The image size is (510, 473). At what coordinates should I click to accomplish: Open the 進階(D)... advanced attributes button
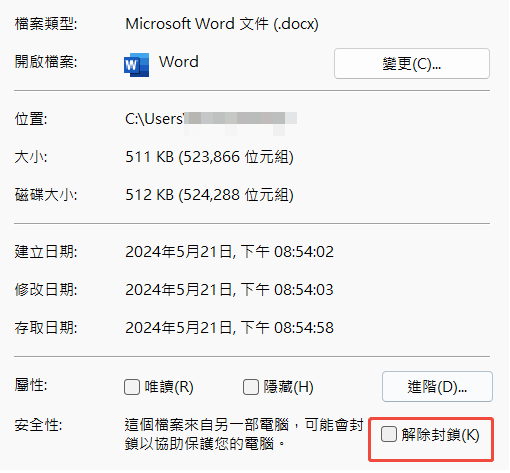[438, 387]
